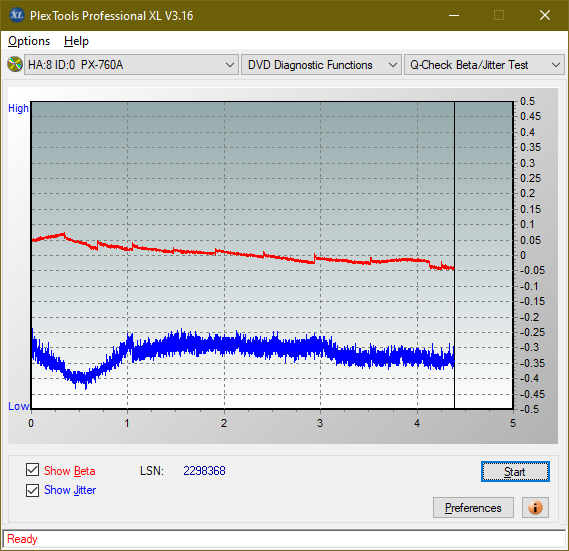Click the Start button
The image size is (569, 551).
(515, 472)
